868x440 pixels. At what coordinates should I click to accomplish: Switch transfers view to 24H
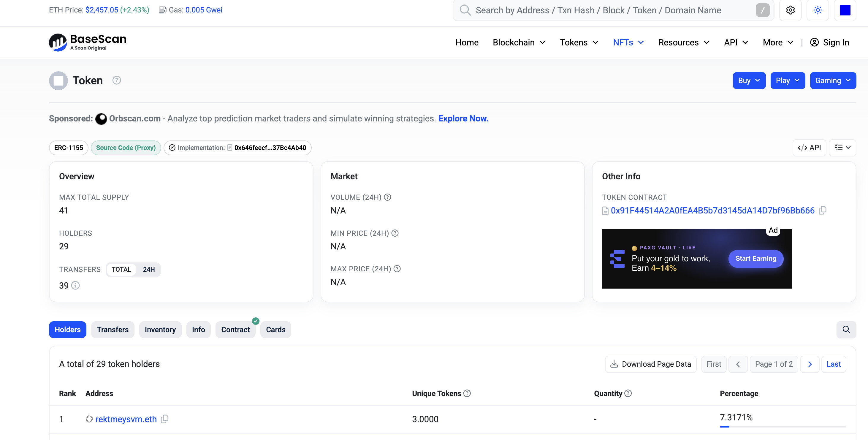pyautogui.click(x=149, y=270)
